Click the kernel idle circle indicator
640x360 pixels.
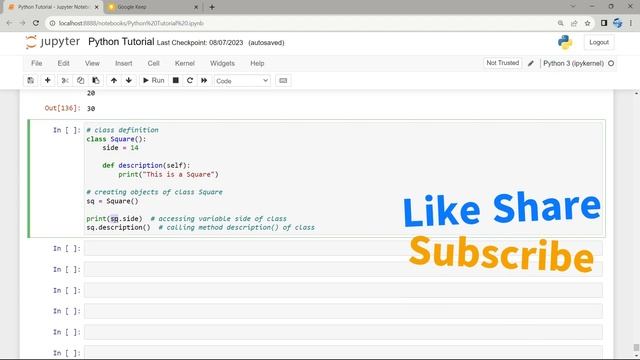tap(611, 63)
